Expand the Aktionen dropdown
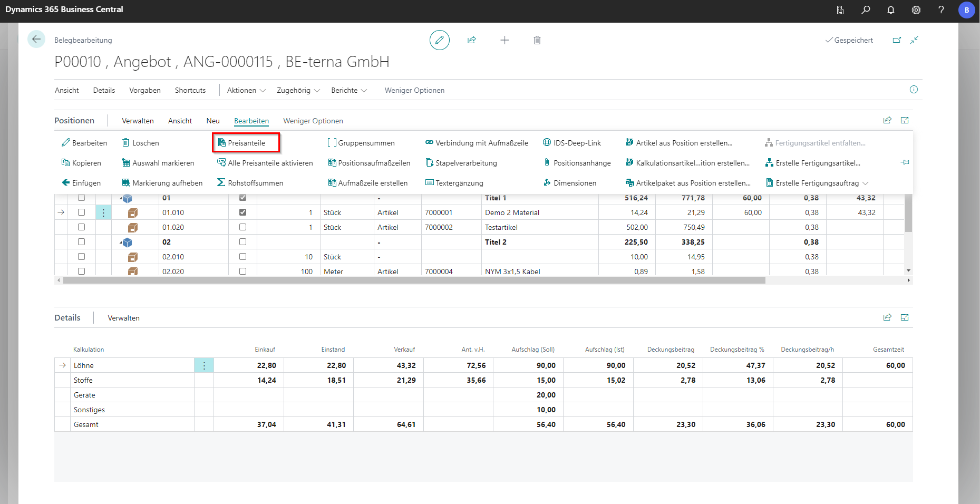This screenshot has height=504, width=980. [x=246, y=90]
